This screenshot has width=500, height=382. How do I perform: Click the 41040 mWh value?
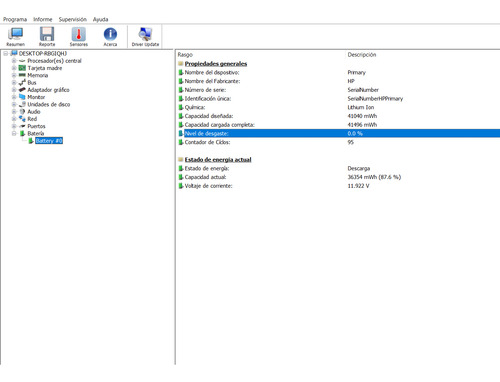click(362, 116)
